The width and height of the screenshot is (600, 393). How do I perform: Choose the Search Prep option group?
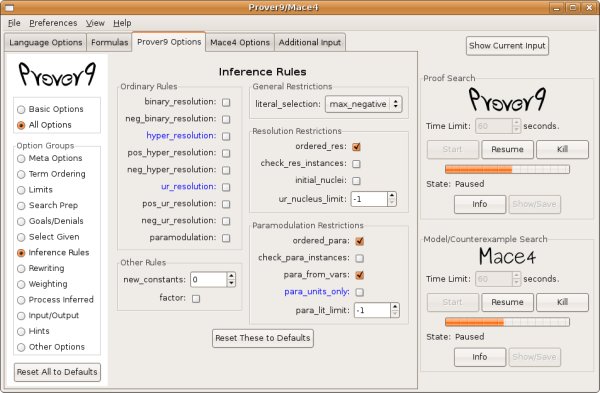point(21,205)
